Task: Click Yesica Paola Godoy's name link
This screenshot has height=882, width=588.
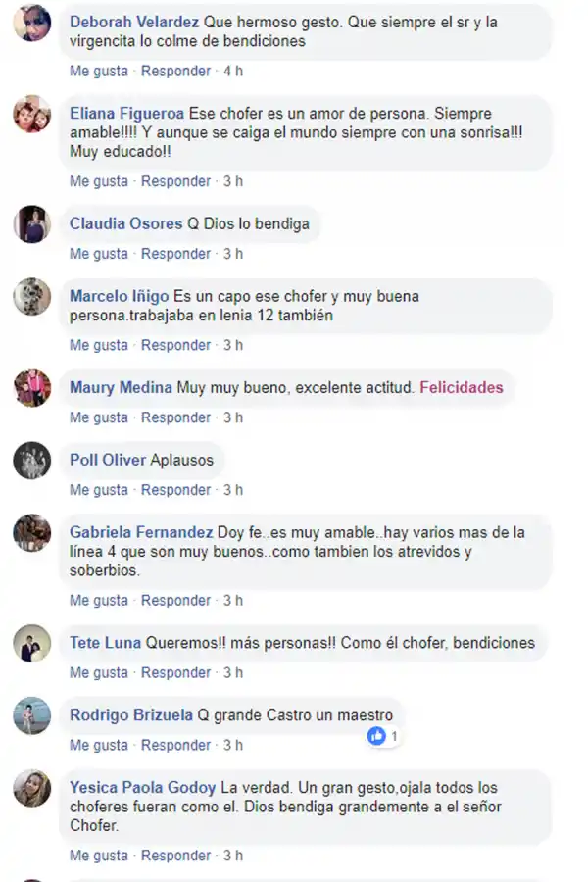Action: click(x=143, y=788)
